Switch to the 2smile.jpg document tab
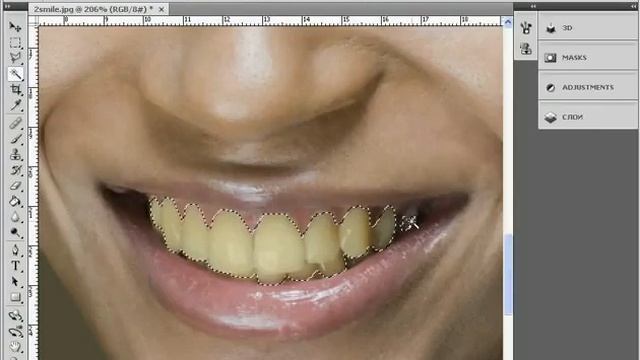The width and height of the screenshot is (640, 360). pyautogui.click(x=93, y=9)
